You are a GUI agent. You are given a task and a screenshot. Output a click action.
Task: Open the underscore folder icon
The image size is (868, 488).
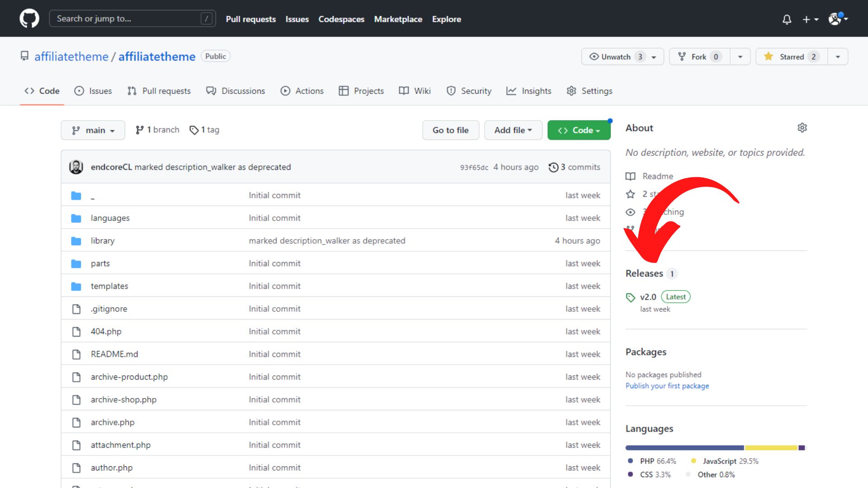click(76, 196)
